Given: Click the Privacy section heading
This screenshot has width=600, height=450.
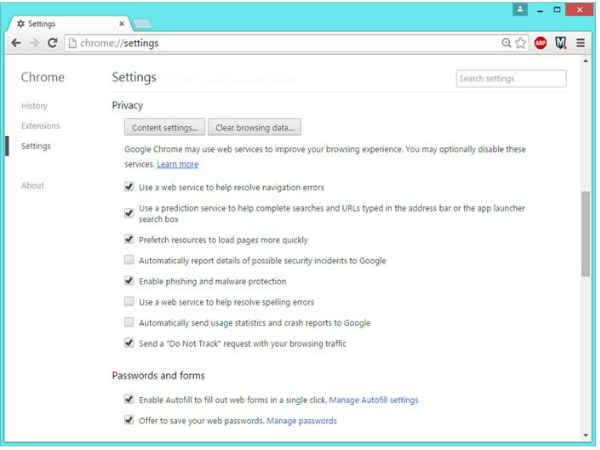Looking at the screenshot, I should (127, 106).
